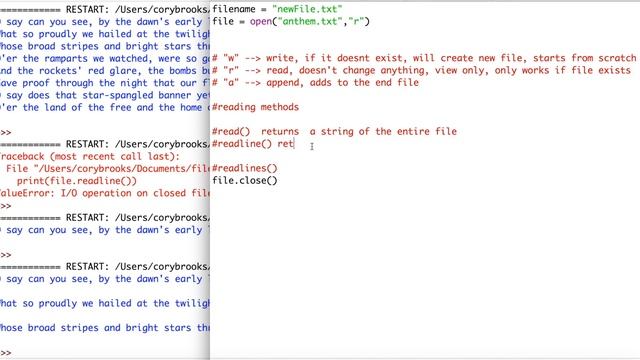The image size is (640, 360).
Task: Click the Traceback (most recent call last) line
Action: [x=90, y=156]
